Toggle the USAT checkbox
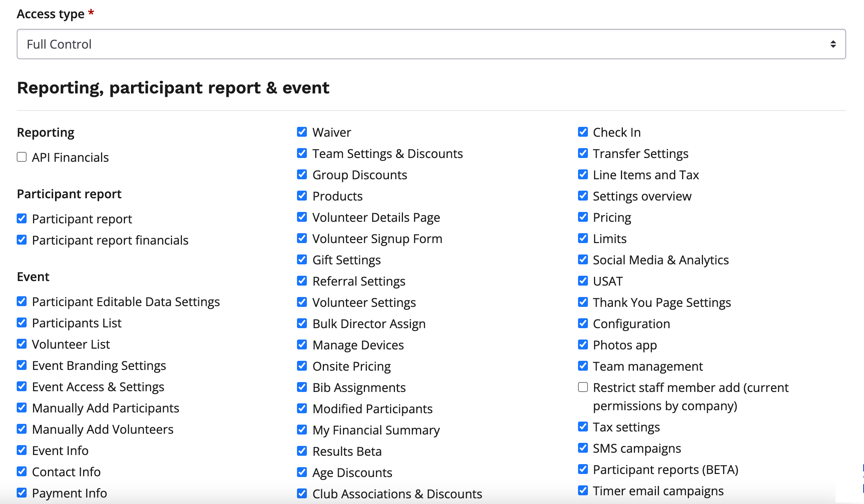Viewport: 864px width, 504px height. [583, 281]
